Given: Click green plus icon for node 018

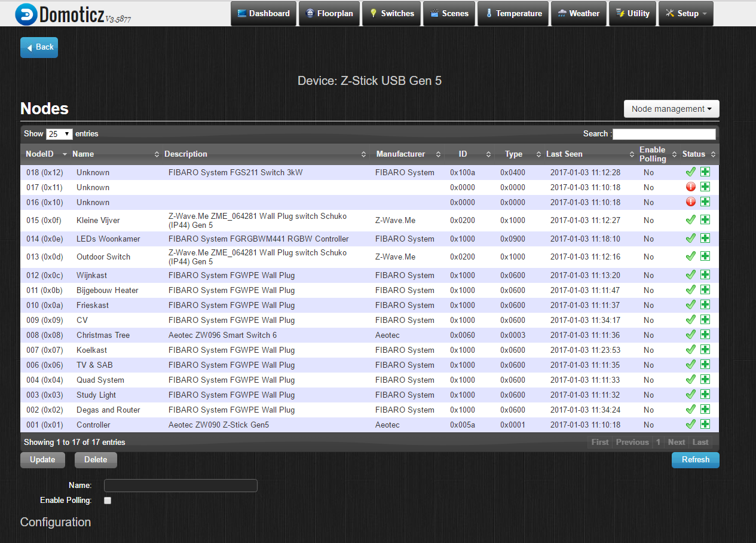Looking at the screenshot, I should coord(705,172).
